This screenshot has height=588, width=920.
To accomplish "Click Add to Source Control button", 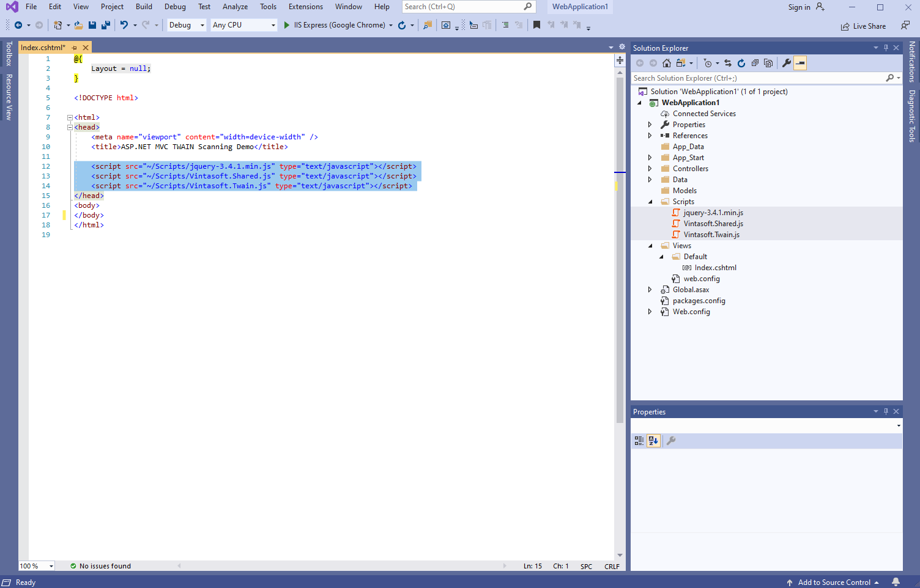I will pyautogui.click(x=833, y=582).
